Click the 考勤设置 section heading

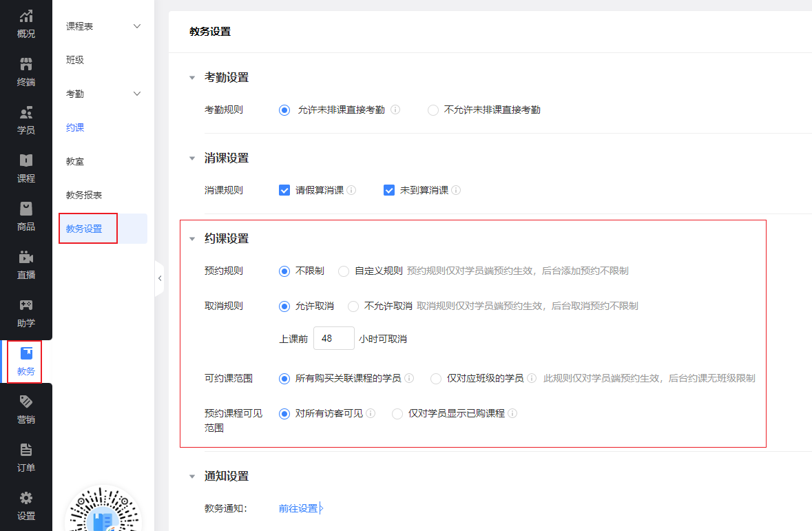point(227,78)
